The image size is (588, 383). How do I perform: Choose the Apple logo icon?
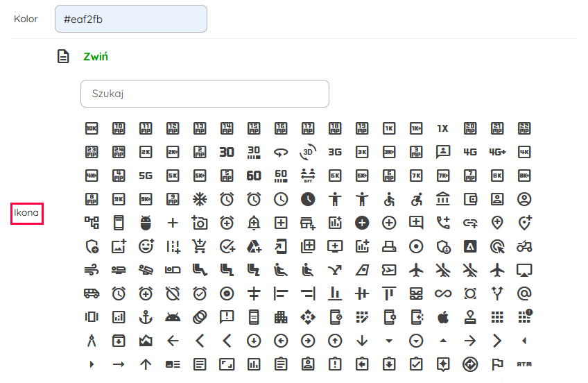pyautogui.click(x=443, y=316)
